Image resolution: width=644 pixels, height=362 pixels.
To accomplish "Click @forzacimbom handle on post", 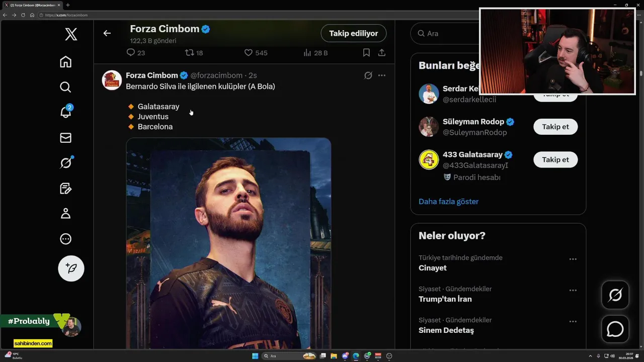I will pyautogui.click(x=216, y=75).
